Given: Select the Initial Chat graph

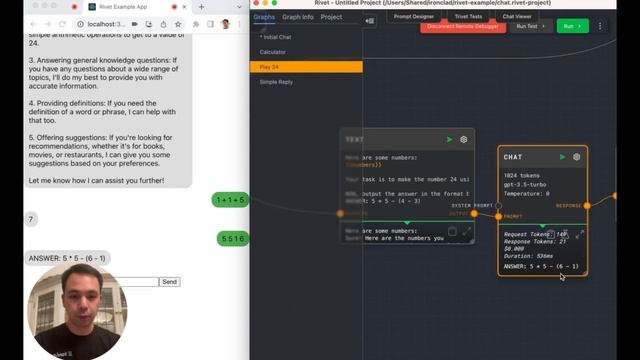Looking at the screenshot, I should click(306, 37).
